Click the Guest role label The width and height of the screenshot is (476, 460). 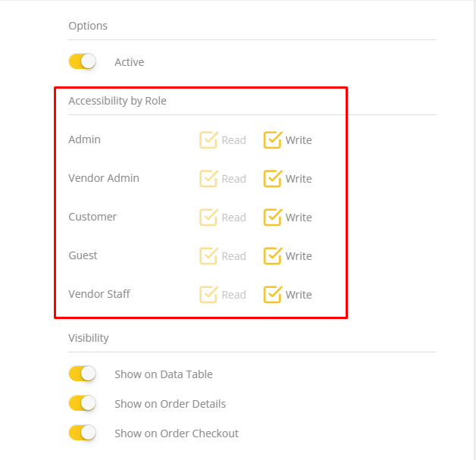tap(83, 255)
